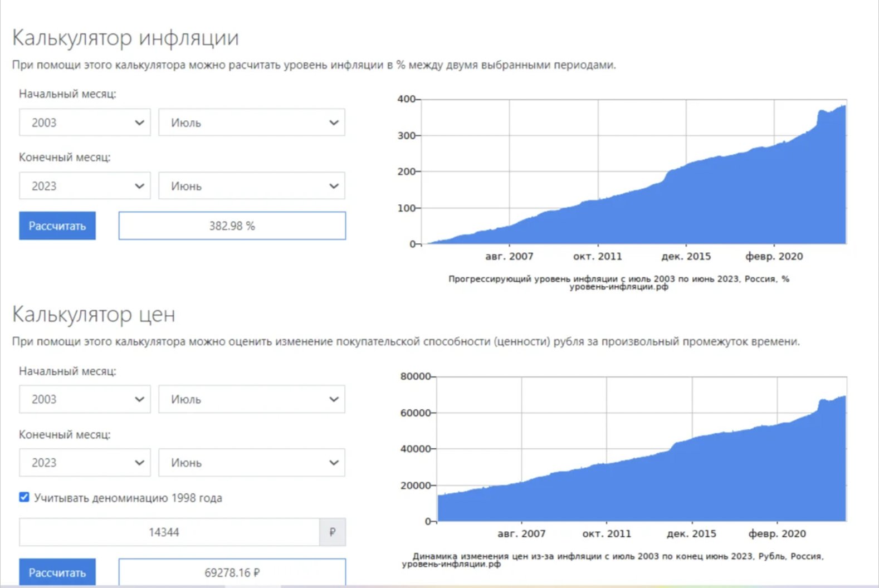This screenshot has height=588, width=879.
Task: Open the price calculator start year 2003 dropdown
Action: click(85, 399)
